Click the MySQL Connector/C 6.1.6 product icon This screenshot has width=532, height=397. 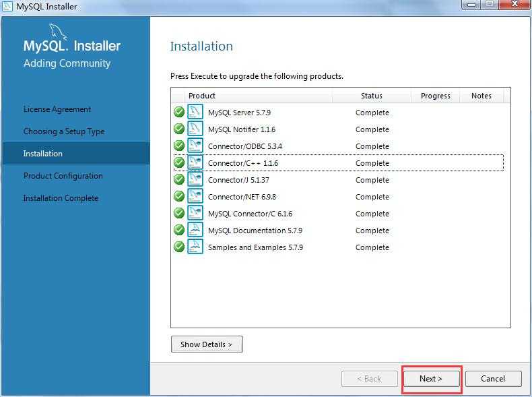pyautogui.click(x=195, y=213)
